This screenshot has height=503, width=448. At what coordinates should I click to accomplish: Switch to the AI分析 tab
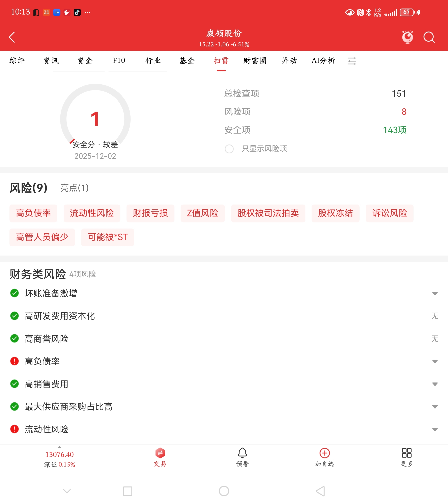[x=323, y=61]
